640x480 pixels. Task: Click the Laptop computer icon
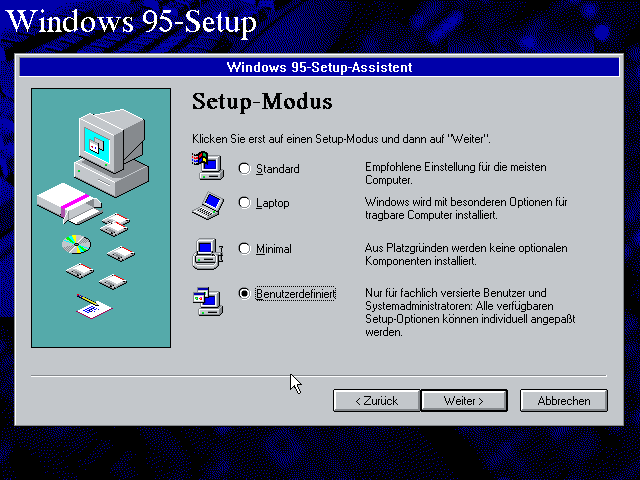tap(208, 206)
